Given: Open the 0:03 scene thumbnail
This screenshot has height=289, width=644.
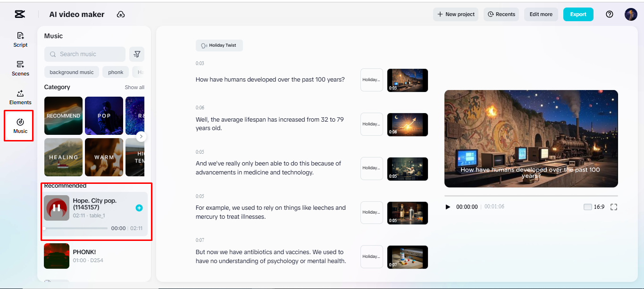Looking at the screenshot, I should click(408, 80).
